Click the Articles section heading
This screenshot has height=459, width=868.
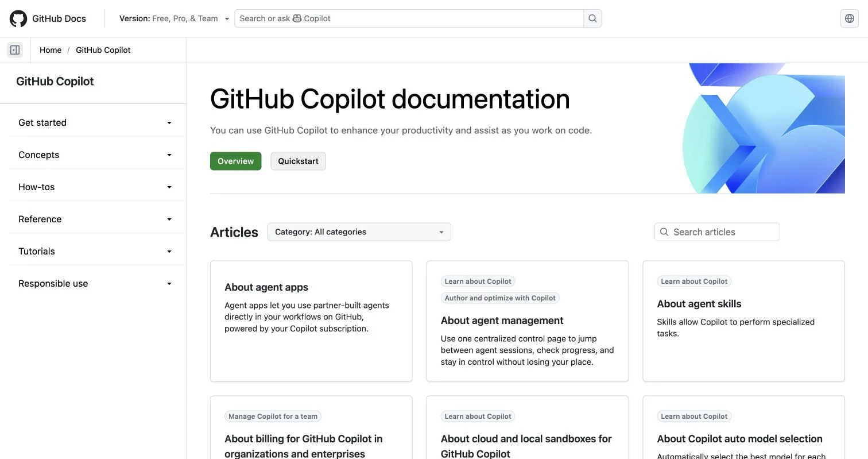234,232
